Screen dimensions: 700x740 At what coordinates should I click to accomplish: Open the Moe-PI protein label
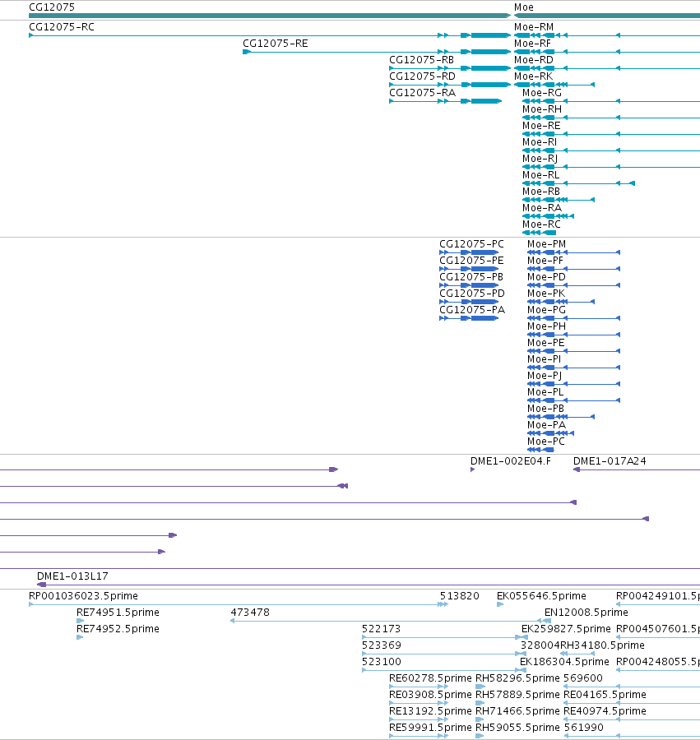tap(545, 359)
